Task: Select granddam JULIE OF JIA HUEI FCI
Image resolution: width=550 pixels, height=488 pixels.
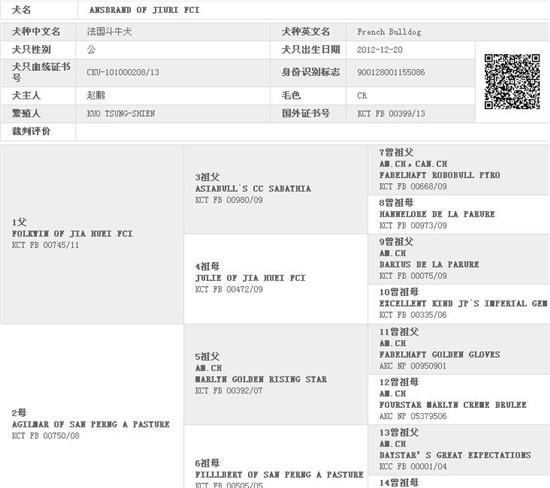Action: pos(250,278)
